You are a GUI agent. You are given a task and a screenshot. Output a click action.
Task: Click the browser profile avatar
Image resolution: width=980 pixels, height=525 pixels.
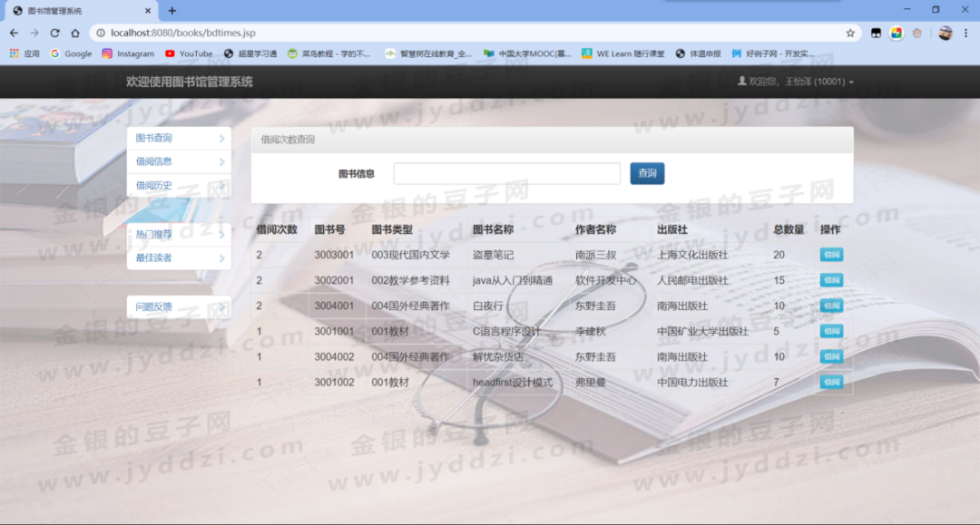click(945, 33)
